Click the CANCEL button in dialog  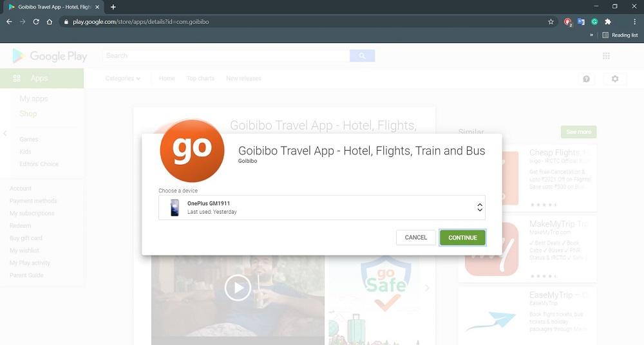[x=415, y=238]
